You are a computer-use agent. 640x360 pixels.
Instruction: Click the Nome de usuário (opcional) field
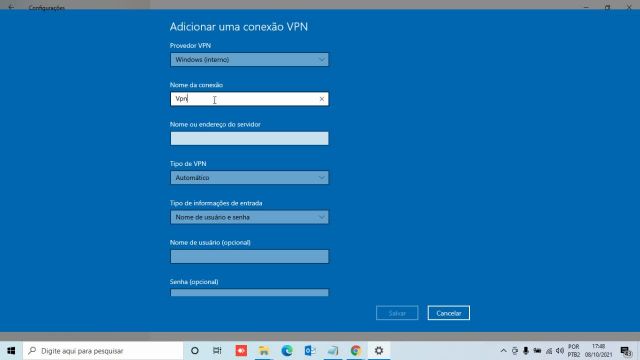pos(249,256)
